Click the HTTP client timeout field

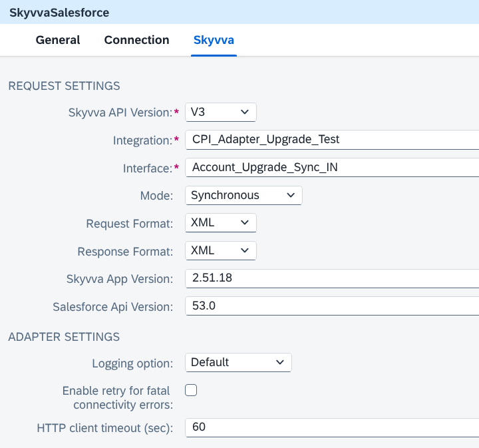(x=332, y=427)
